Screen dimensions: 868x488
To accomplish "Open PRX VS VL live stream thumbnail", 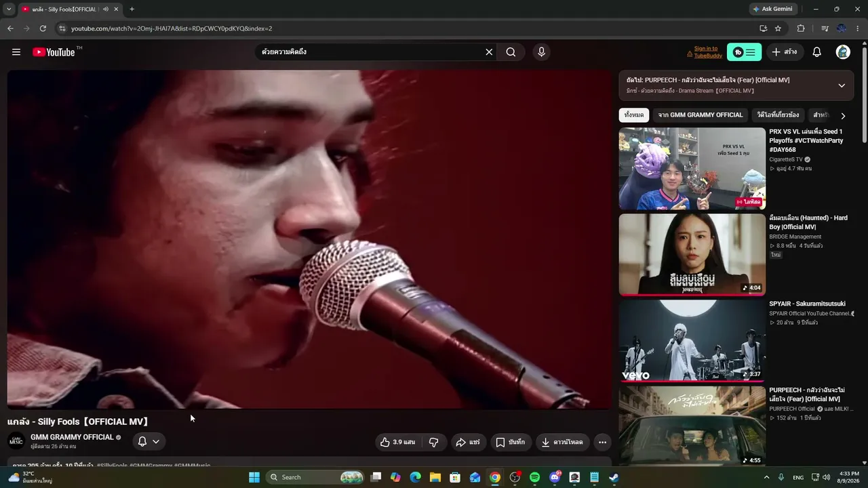I will click(692, 169).
